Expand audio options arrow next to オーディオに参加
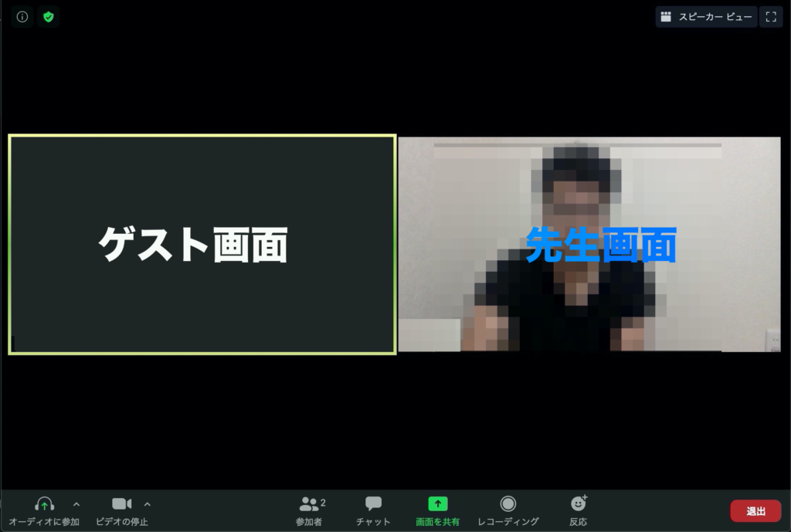Image resolution: width=791 pixels, height=532 pixels. point(76,503)
